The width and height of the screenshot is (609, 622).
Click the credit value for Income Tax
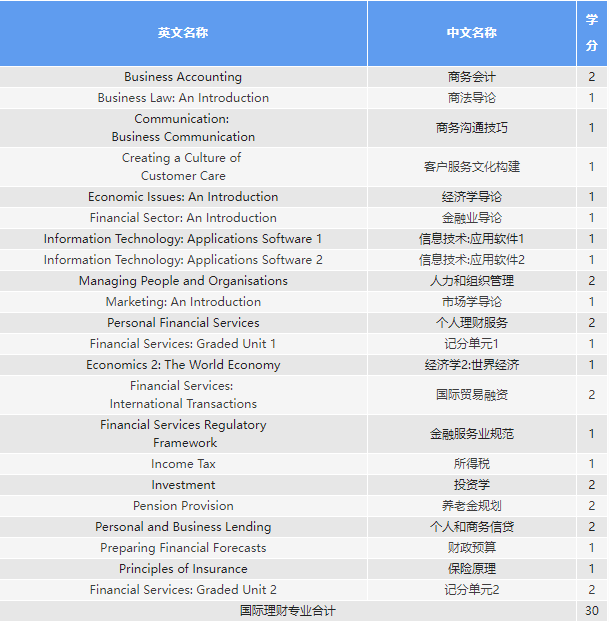tap(592, 464)
